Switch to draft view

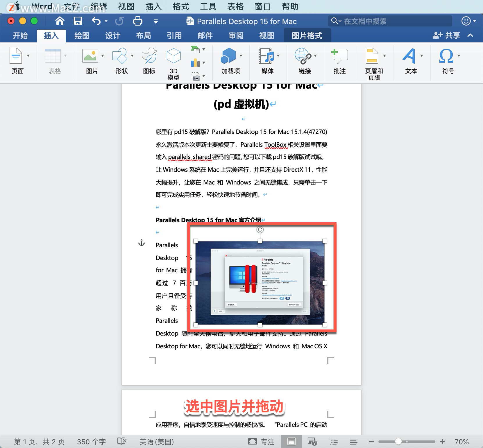coord(354,442)
